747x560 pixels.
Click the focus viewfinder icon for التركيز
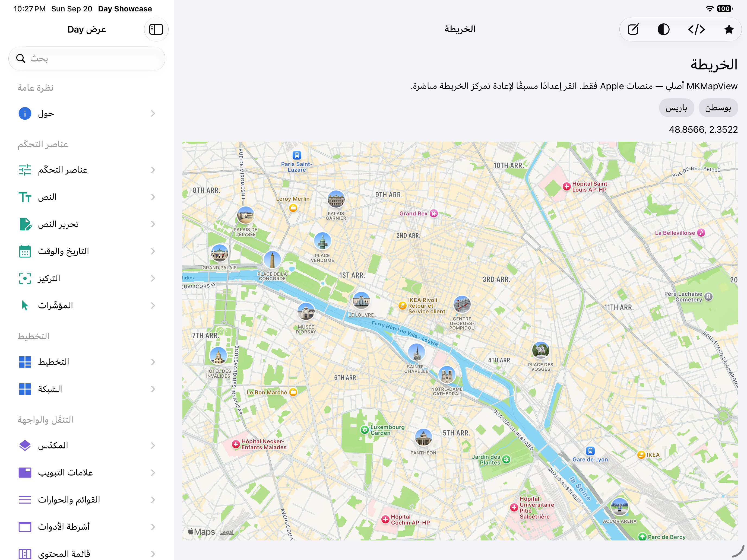tap(25, 278)
